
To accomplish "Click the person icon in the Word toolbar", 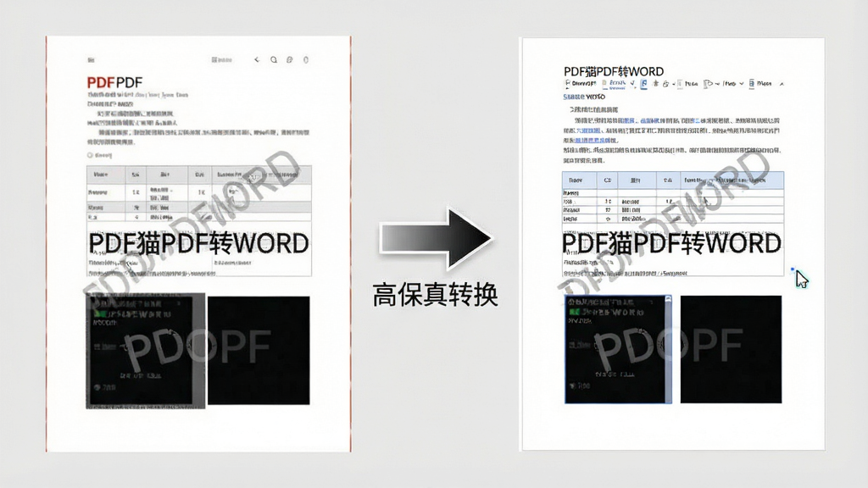I will (655, 84).
